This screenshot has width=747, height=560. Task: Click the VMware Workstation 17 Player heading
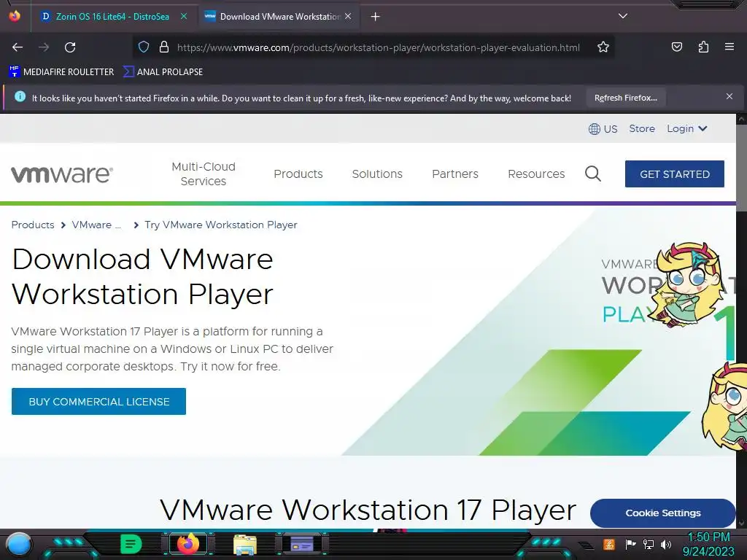(x=368, y=510)
